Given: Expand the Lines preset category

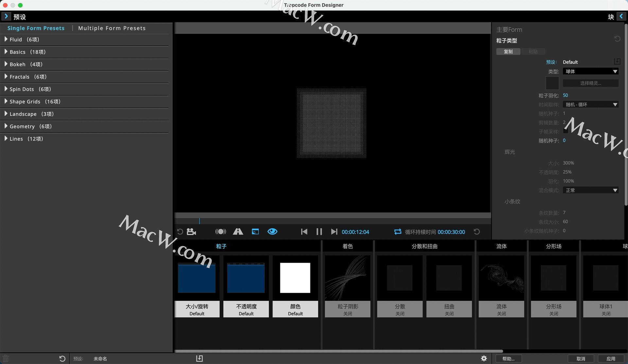Looking at the screenshot, I should (6, 138).
